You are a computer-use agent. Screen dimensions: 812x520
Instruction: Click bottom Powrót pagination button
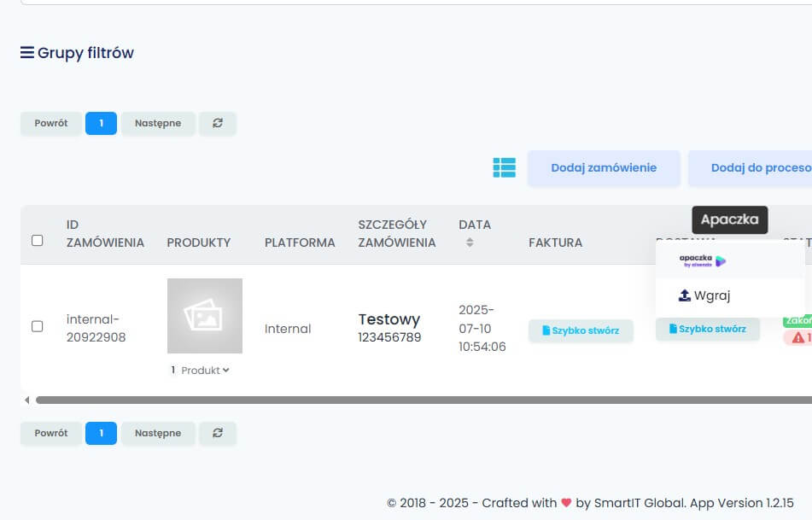[x=51, y=433]
